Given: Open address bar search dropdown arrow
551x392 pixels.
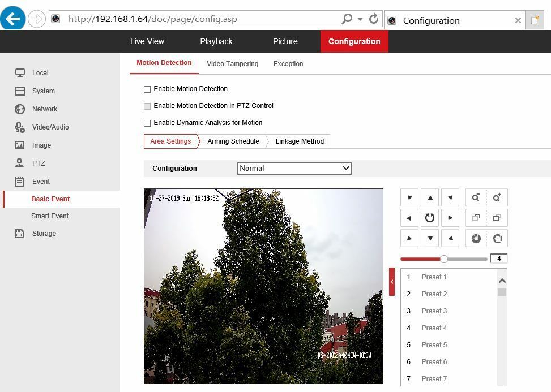Looking at the screenshot, I should coord(360,19).
